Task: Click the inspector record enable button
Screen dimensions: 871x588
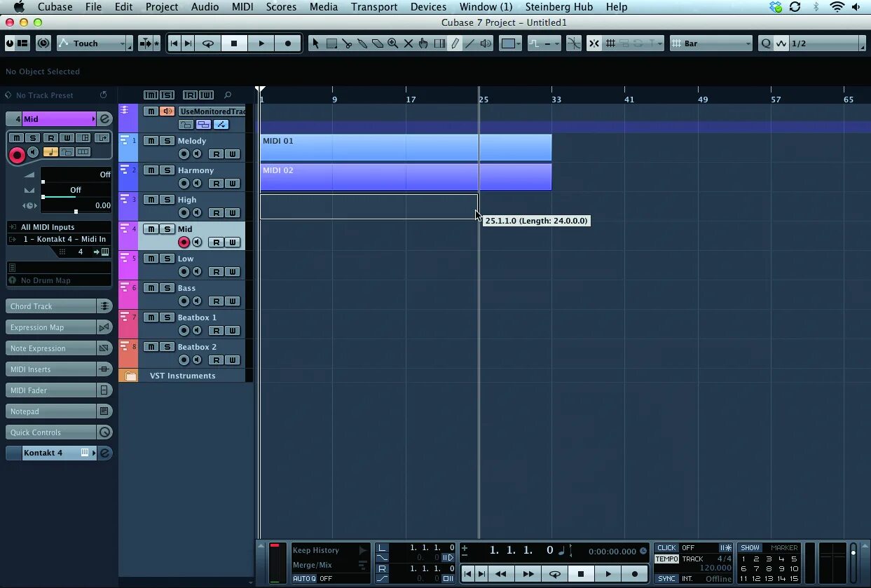Action: pyautogui.click(x=17, y=155)
